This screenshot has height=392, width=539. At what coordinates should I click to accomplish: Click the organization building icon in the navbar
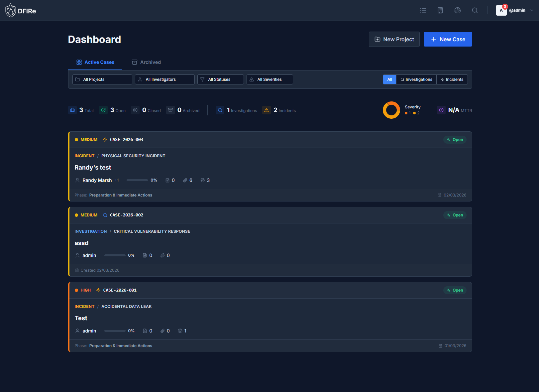pos(440,10)
